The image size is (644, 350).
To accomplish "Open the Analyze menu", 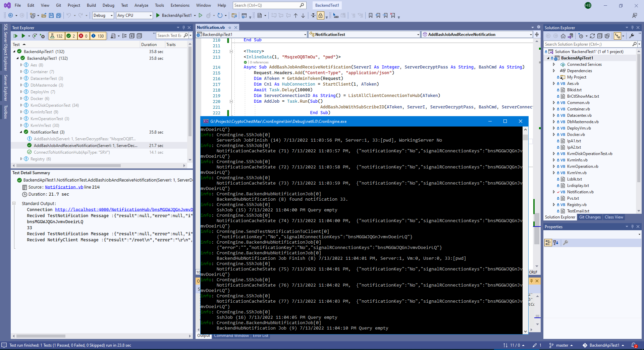I will click(x=141, y=5).
